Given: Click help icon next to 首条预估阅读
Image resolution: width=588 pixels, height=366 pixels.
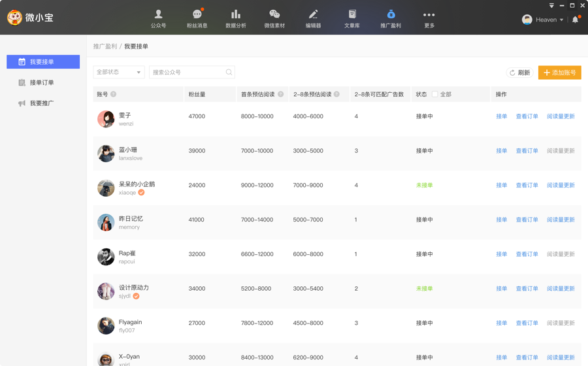Looking at the screenshot, I should pos(281,94).
